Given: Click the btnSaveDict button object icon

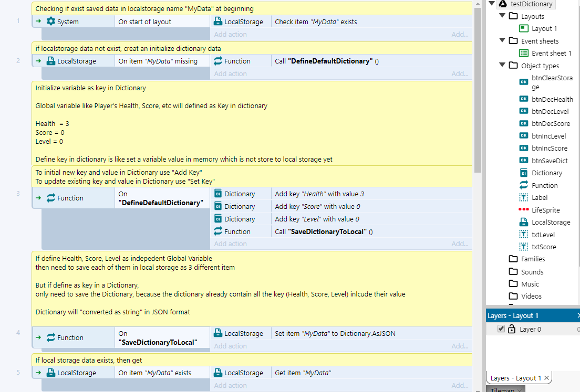Looking at the screenshot, I should point(523,161).
